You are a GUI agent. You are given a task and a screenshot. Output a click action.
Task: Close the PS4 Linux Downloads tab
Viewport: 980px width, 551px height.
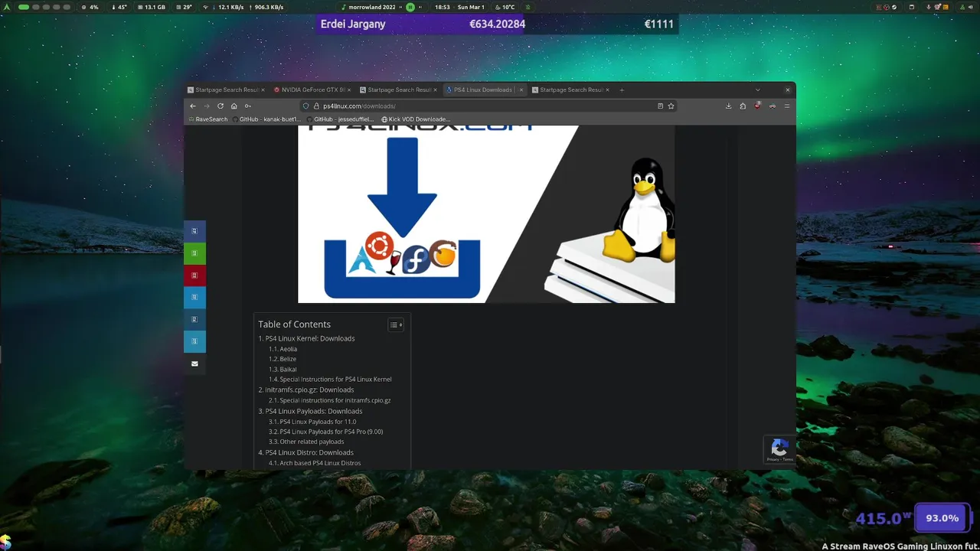click(x=521, y=90)
